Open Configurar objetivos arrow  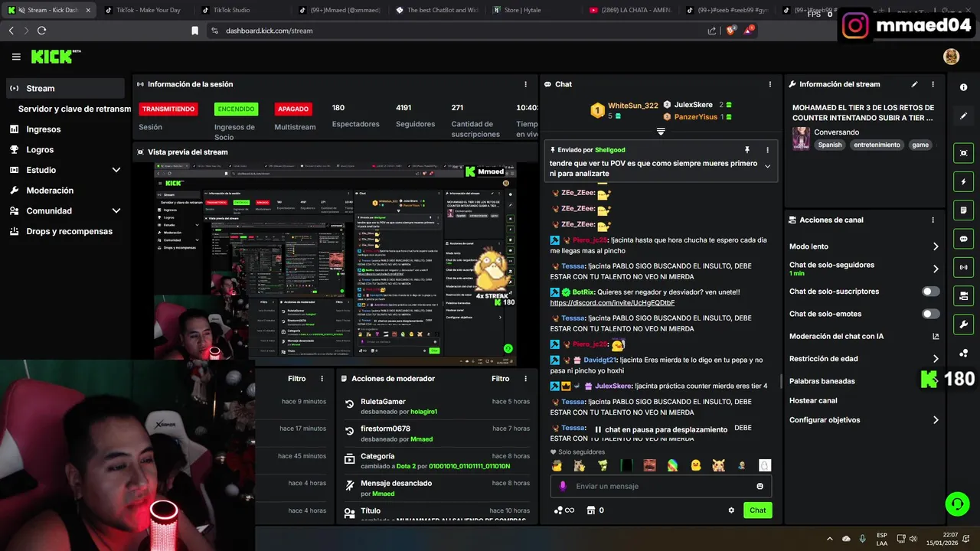[x=935, y=420]
